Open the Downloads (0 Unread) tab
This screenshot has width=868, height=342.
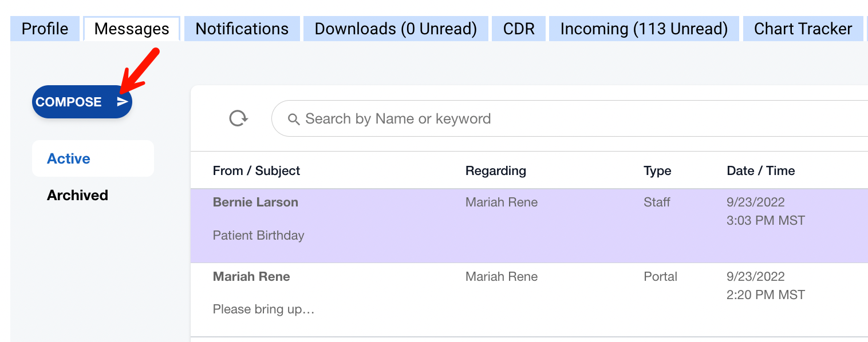(396, 29)
